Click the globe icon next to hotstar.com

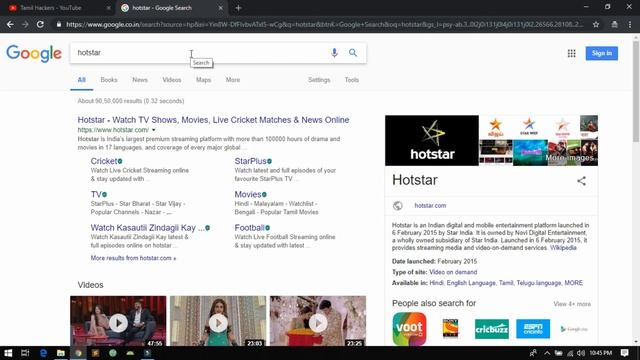pyautogui.click(x=397, y=206)
